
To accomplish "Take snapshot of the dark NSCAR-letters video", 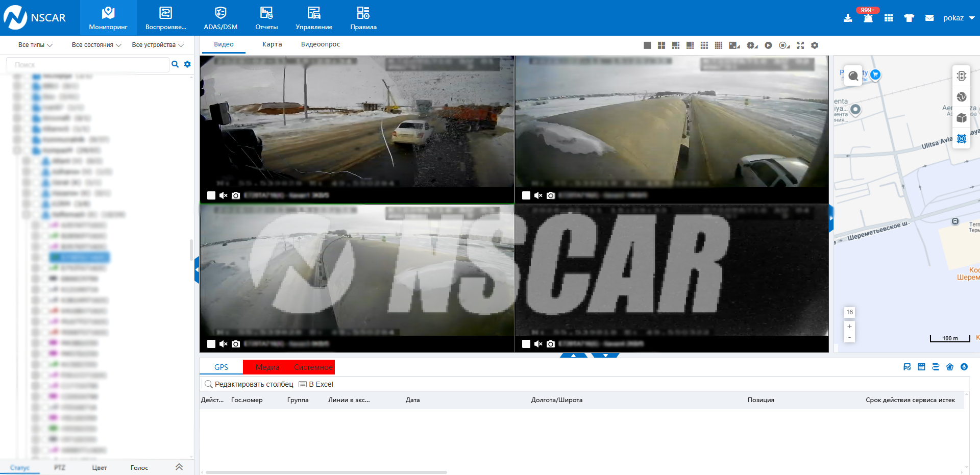I will coord(551,344).
